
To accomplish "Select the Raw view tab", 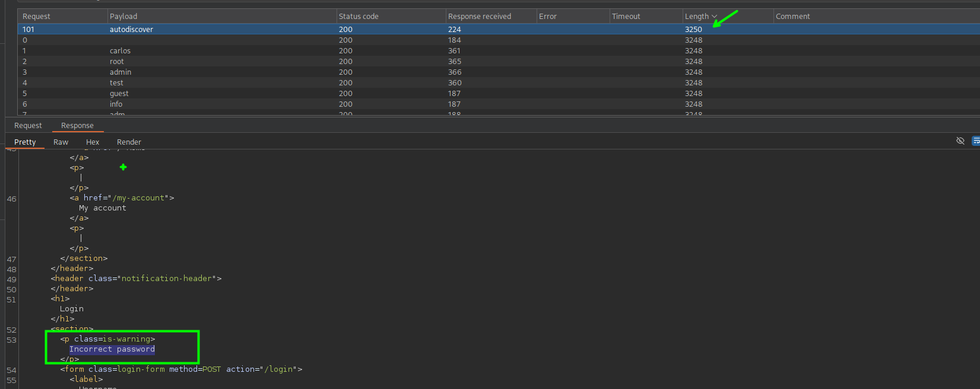I will [x=61, y=142].
